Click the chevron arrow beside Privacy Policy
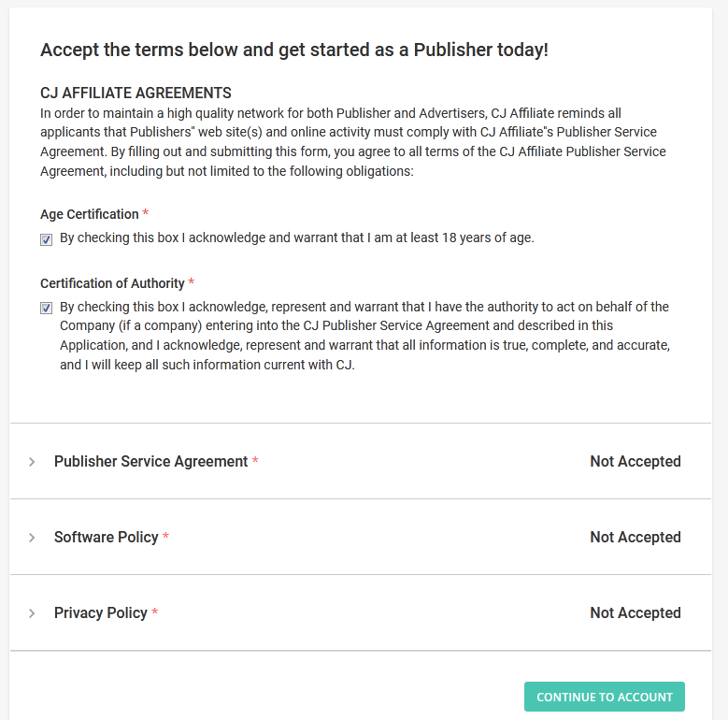The height and width of the screenshot is (720, 728). (32, 613)
